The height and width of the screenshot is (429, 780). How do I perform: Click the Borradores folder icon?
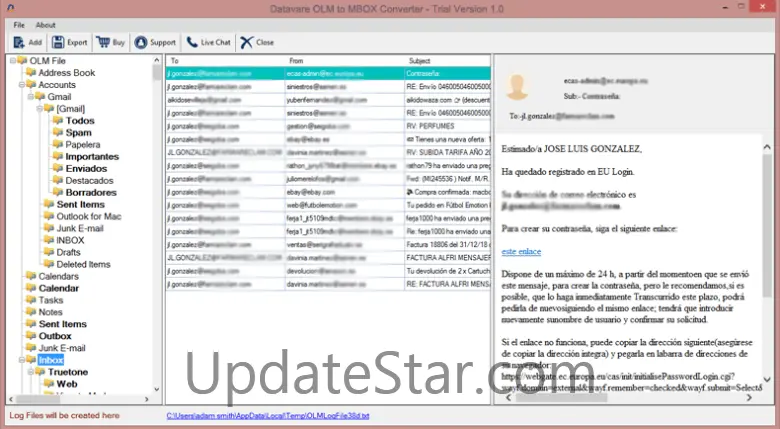point(58,192)
